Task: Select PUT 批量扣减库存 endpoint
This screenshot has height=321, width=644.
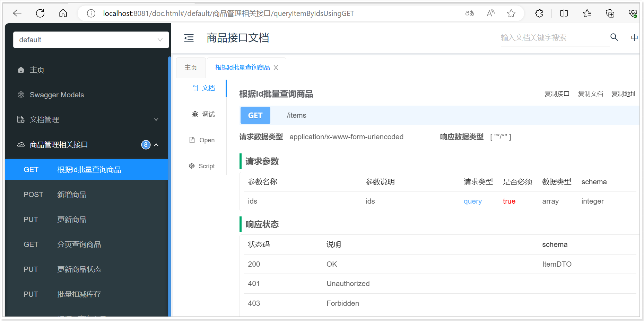Action: (87, 294)
